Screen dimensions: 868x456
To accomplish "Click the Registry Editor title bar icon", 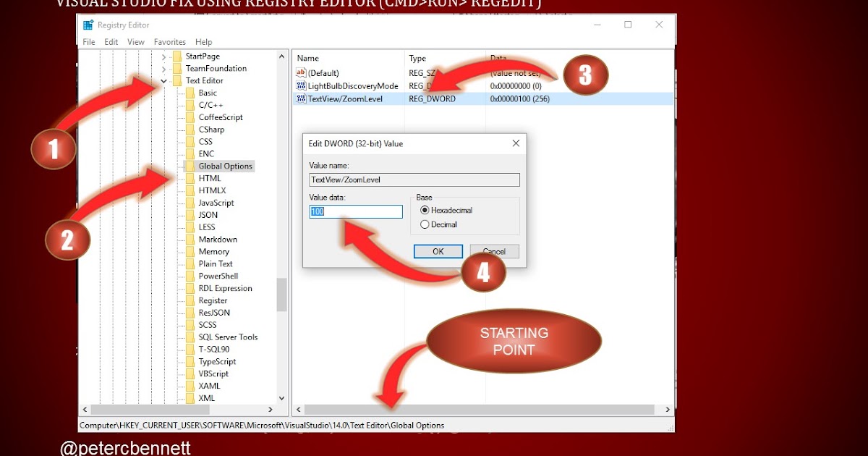I will 88,24.
